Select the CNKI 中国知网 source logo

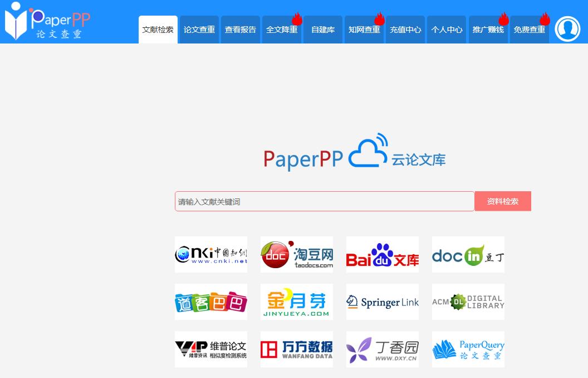[210, 255]
